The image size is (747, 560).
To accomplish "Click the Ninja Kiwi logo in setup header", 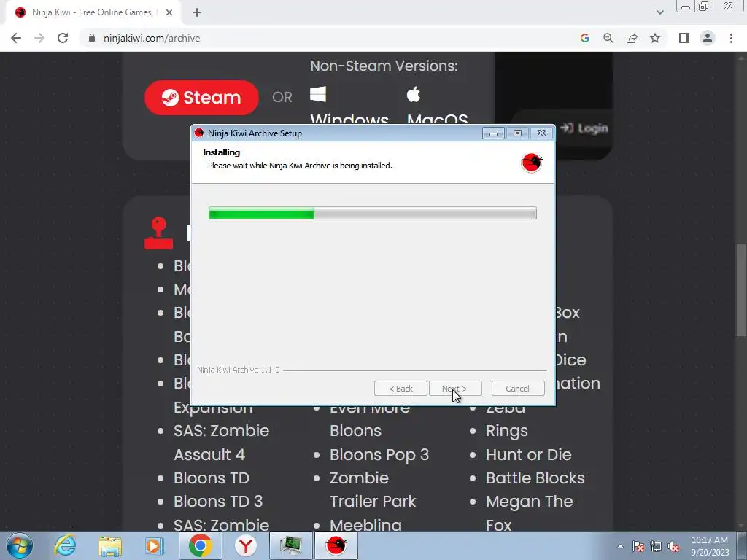I will point(531,163).
